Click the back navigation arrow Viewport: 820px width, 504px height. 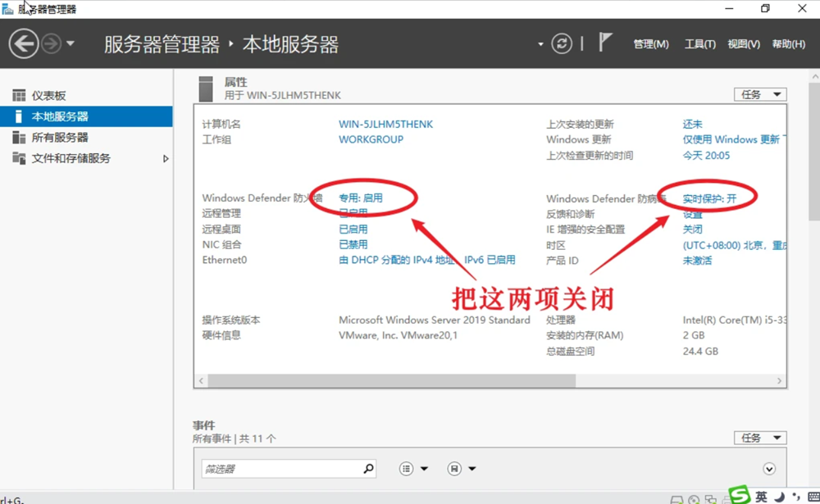click(24, 43)
